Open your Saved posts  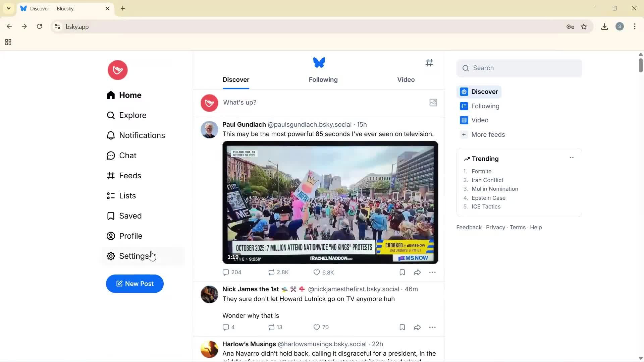click(x=130, y=216)
